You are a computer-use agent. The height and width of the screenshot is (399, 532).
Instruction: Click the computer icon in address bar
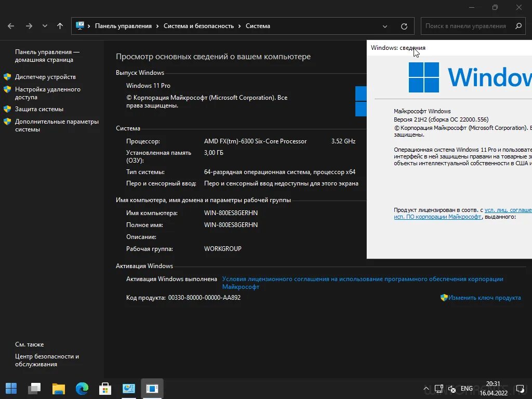click(79, 25)
